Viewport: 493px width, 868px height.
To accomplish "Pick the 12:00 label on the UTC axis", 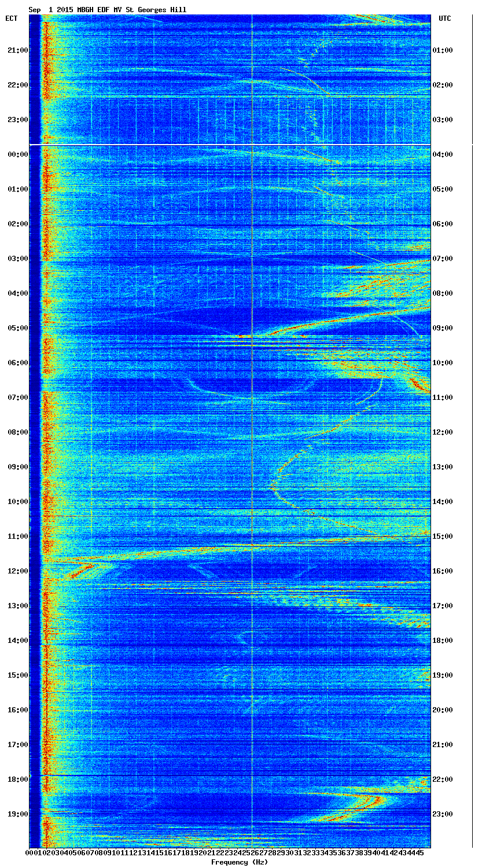I will tap(443, 432).
